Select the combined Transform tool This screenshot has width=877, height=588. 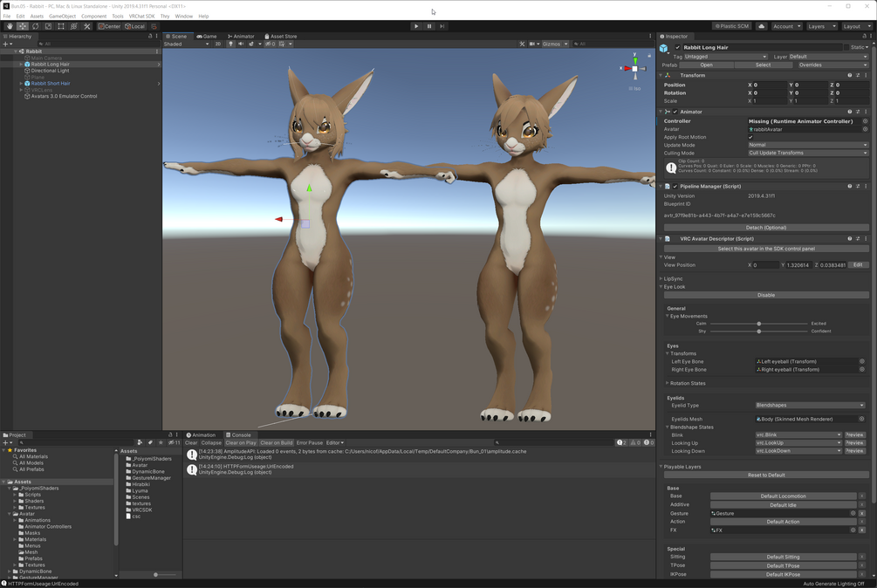tap(74, 26)
